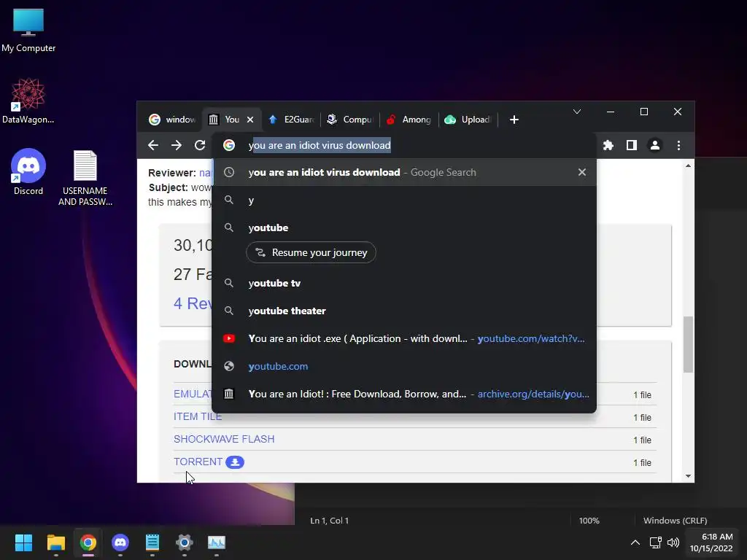Screen dimensions: 747x560
Task: Open a new Chrome tab
Action: click(x=514, y=120)
